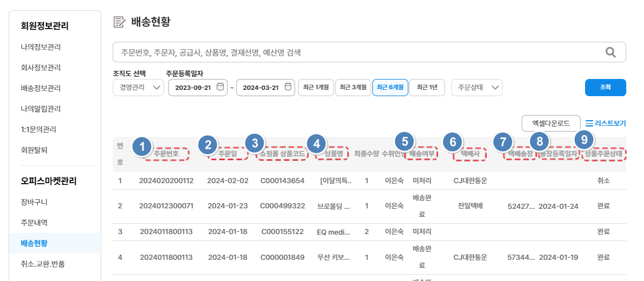
Task: Go to 장바구니 in sidebar
Action: pos(33,201)
